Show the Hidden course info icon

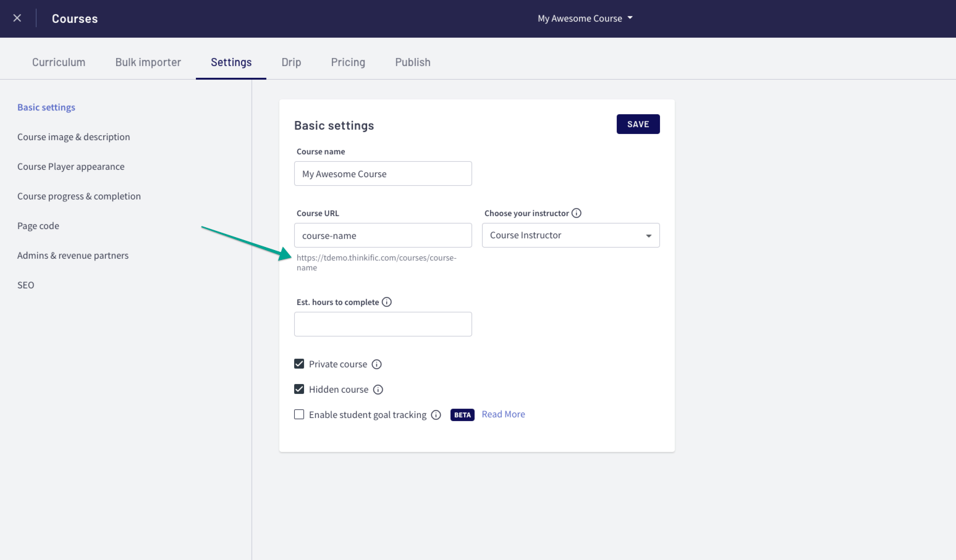click(x=378, y=390)
